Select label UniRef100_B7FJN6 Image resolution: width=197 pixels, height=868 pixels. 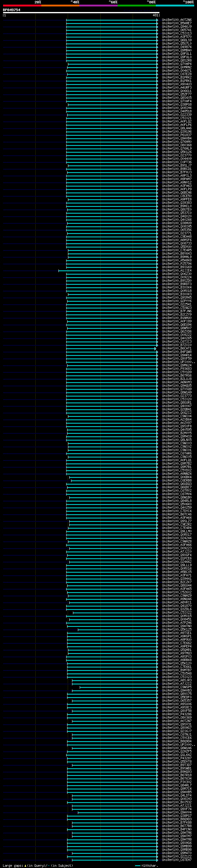pyautogui.click(x=176, y=311)
